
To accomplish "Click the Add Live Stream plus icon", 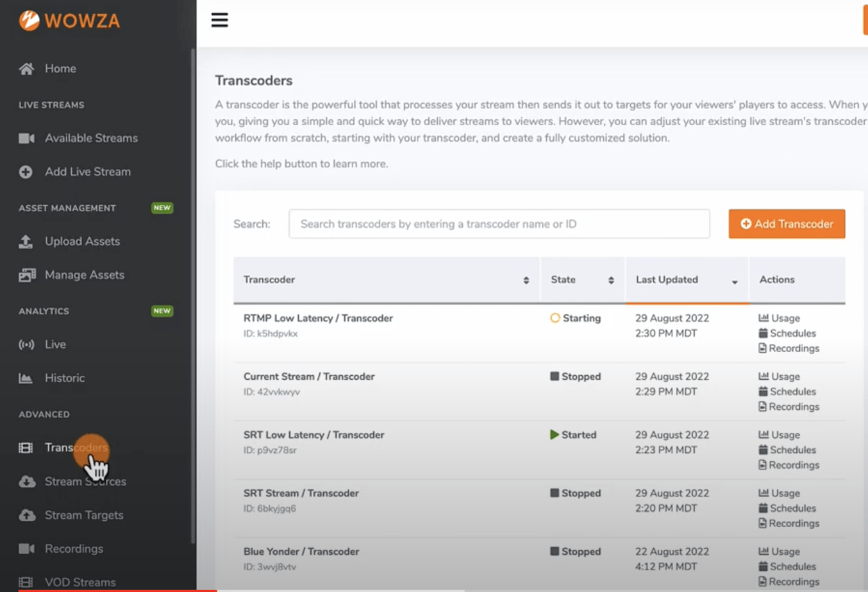I will coord(26,171).
